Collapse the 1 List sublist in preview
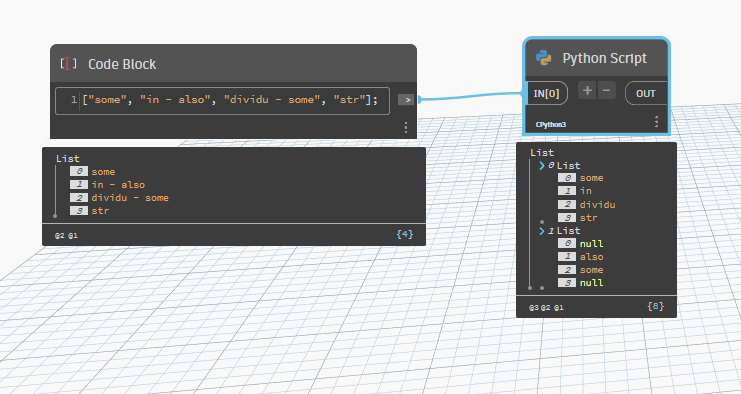Viewport: 741px width, 394px height. click(x=542, y=231)
